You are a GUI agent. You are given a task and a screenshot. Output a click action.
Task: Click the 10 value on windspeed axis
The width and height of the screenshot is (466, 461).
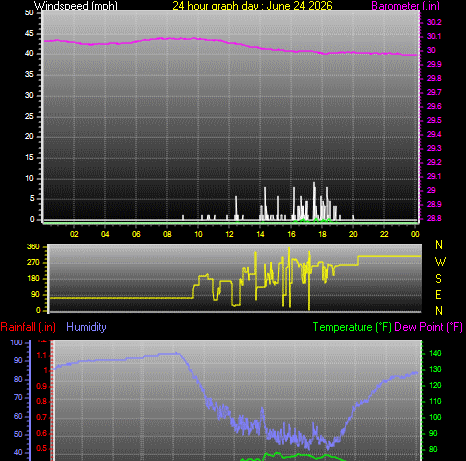(29, 178)
